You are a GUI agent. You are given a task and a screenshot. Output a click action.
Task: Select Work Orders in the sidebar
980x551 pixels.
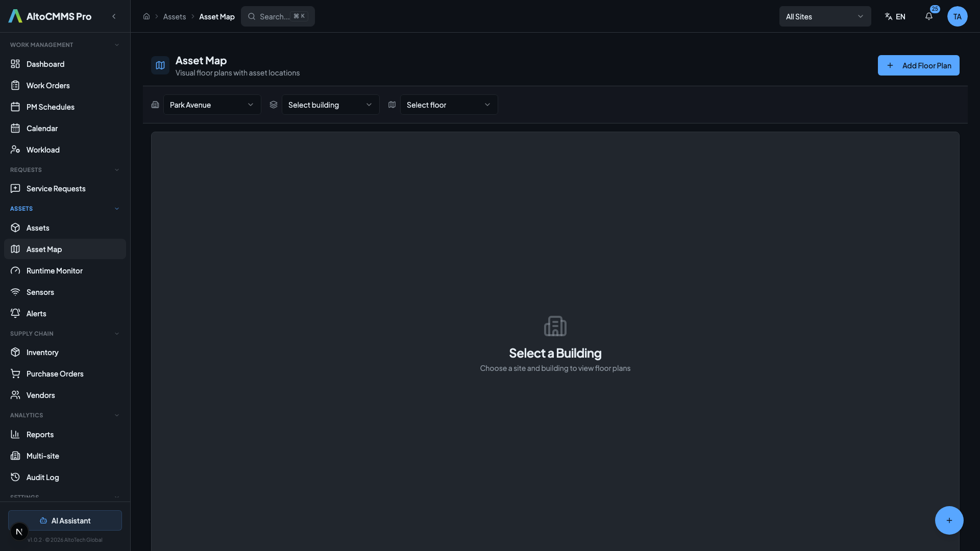pyautogui.click(x=48, y=85)
